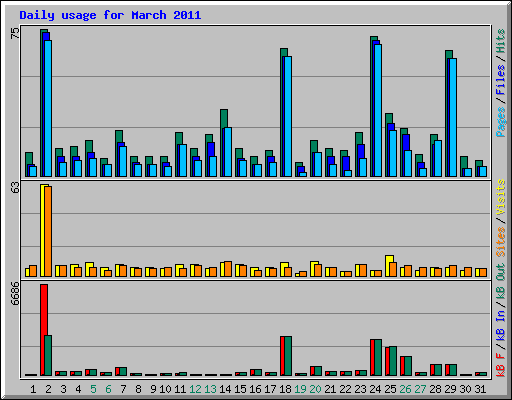Click the green kB Out bar for day 24

[378, 357]
